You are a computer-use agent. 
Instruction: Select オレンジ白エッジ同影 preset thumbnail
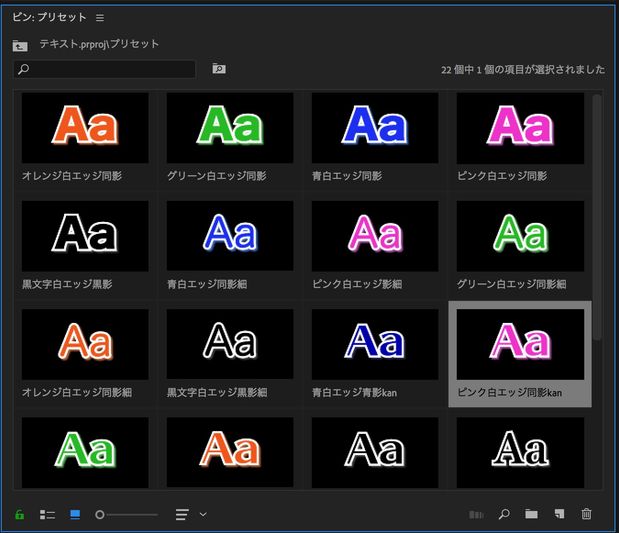click(85, 128)
